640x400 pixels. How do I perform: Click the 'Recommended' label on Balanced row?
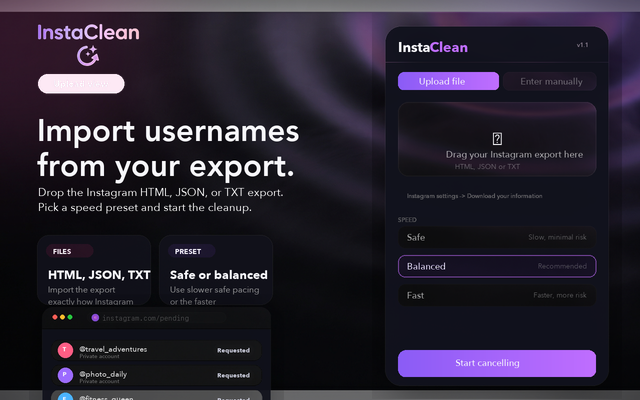[x=562, y=266]
